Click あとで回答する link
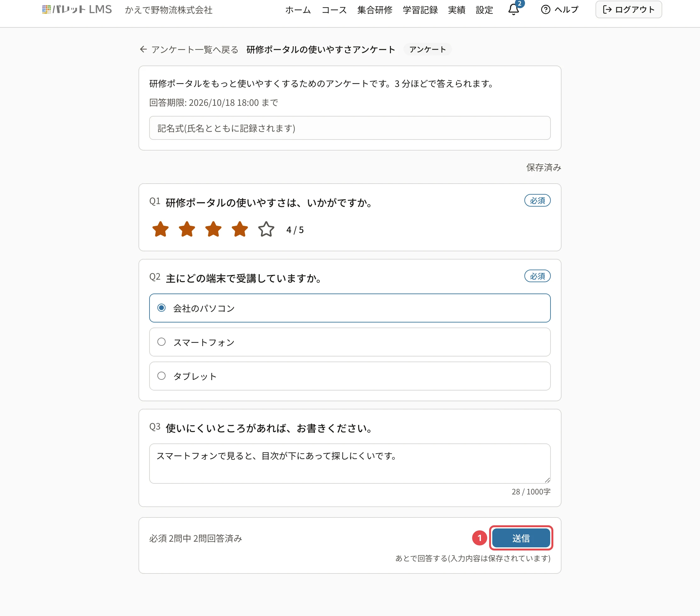The width and height of the screenshot is (700, 616). coord(473,558)
